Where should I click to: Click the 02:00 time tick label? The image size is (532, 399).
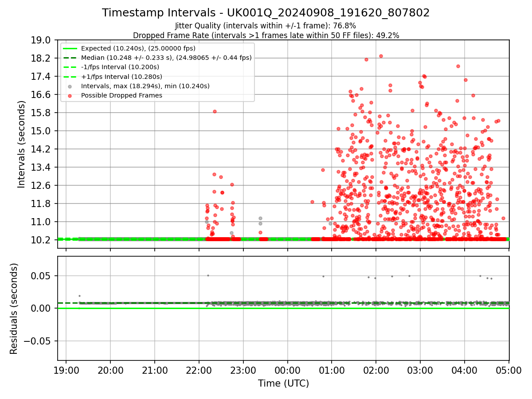click(x=376, y=370)
